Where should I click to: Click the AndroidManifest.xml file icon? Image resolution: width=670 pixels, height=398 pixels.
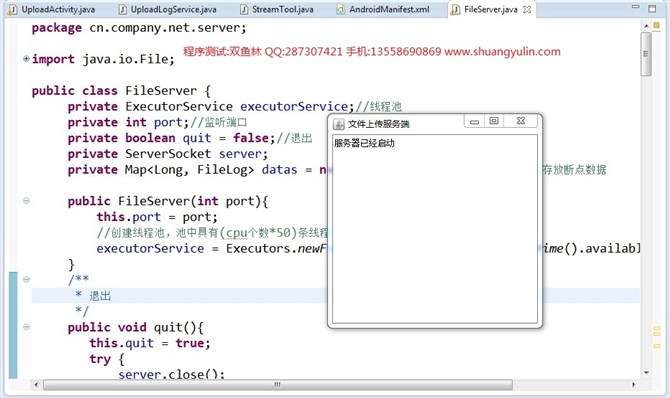click(341, 9)
